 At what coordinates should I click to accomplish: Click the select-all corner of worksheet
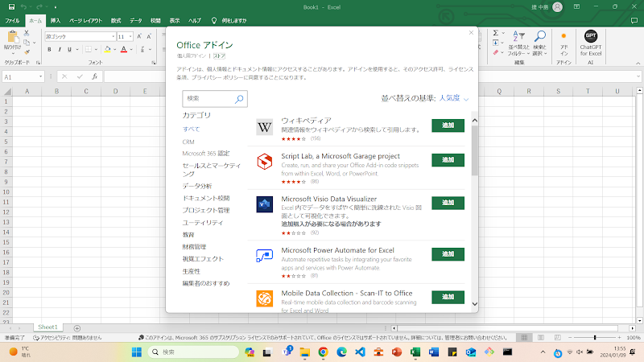click(7, 91)
